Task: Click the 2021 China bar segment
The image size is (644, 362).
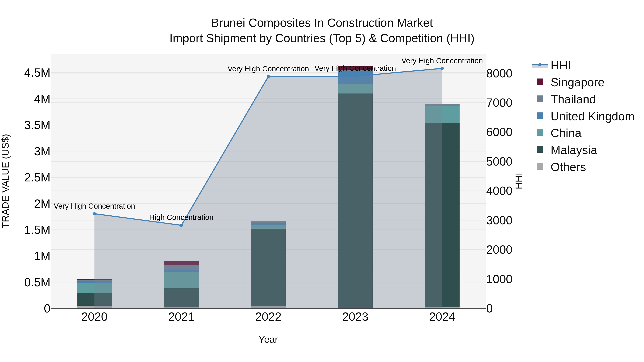Action: click(x=182, y=280)
